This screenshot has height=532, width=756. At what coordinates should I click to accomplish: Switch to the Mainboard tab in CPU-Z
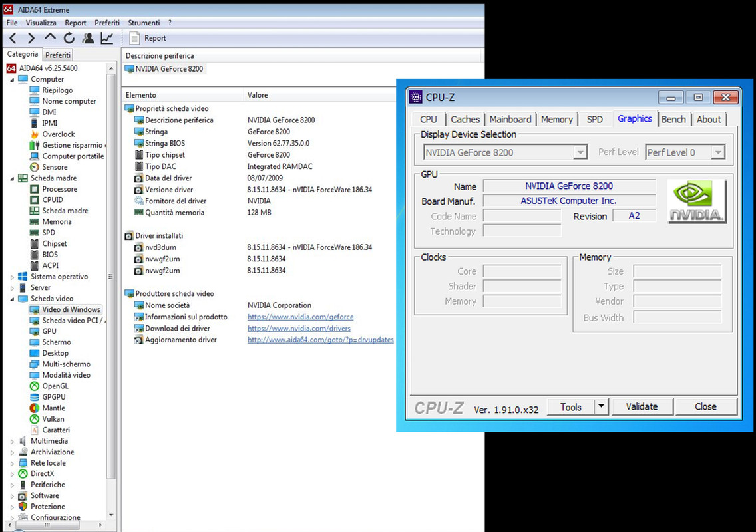click(x=510, y=119)
